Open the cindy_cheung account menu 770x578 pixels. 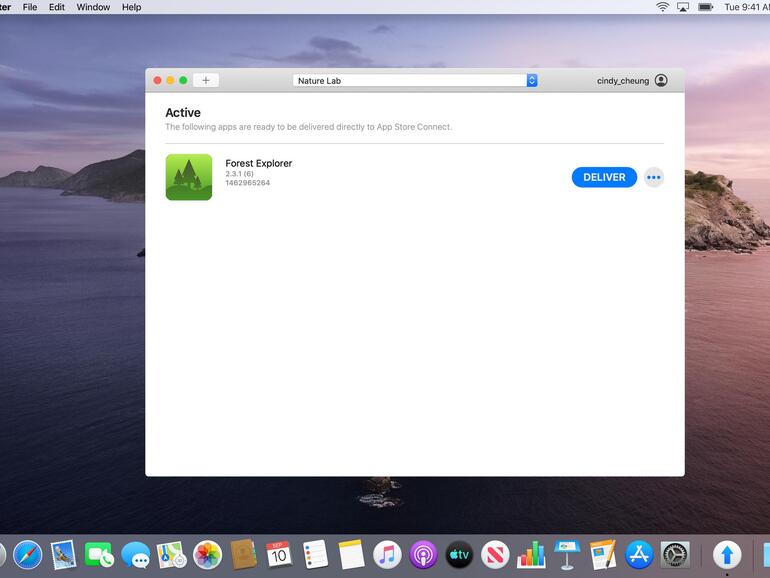661,81
